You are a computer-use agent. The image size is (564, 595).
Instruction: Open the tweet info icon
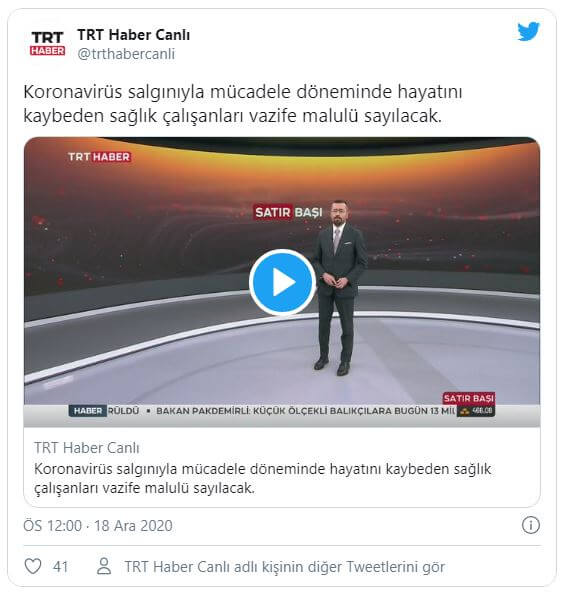530,525
